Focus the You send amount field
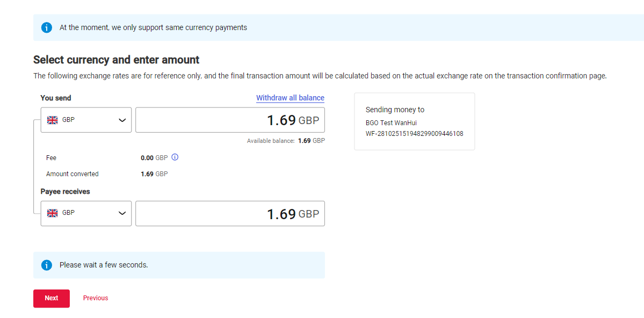The height and width of the screenshot is (318, 644). tap(230, 120)
